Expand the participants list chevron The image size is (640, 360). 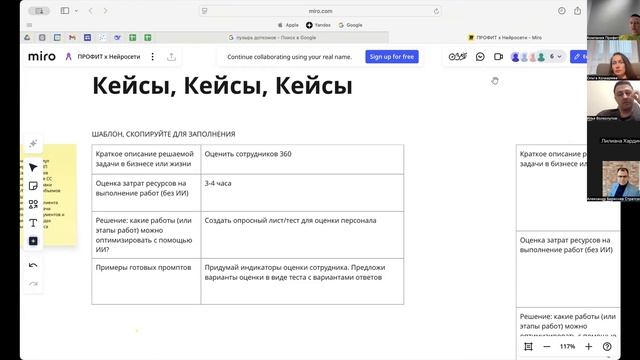559,57
